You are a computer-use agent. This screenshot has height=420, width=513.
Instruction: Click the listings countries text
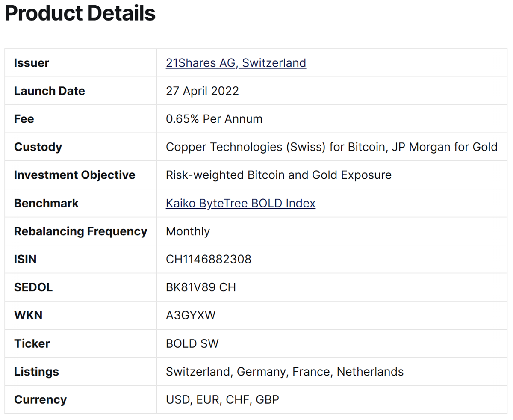pyautogui.click(x=284, y=372)
